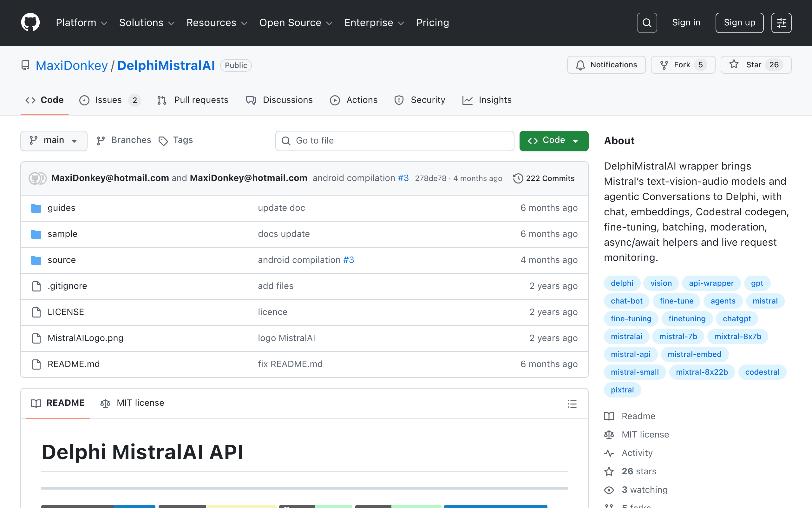
Task: Open the search magnifier button
Action: pyautogui.click(x=646, y=23)
